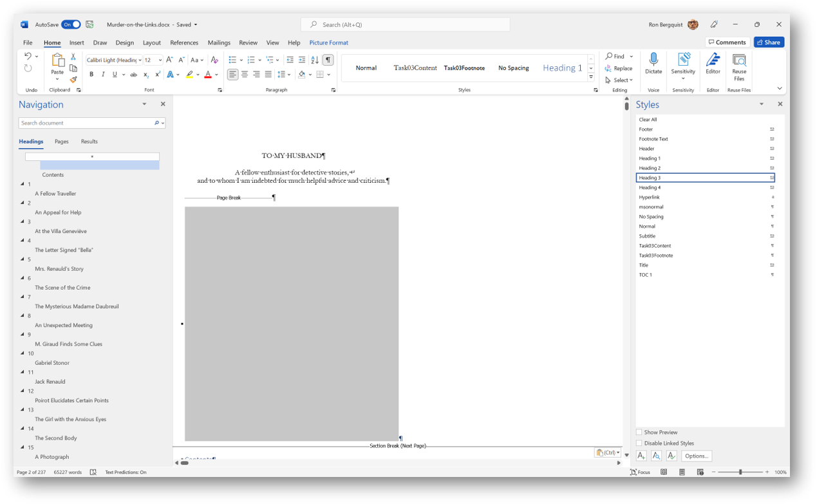817x504 pixels.
Task: Open the font name dropdown
Action: coord(140,60)
